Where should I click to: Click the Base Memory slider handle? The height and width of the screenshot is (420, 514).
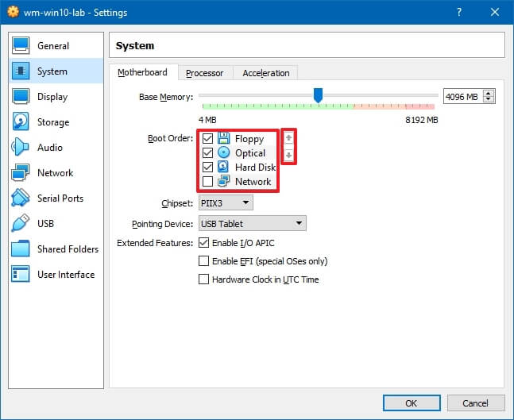point(318,95)
